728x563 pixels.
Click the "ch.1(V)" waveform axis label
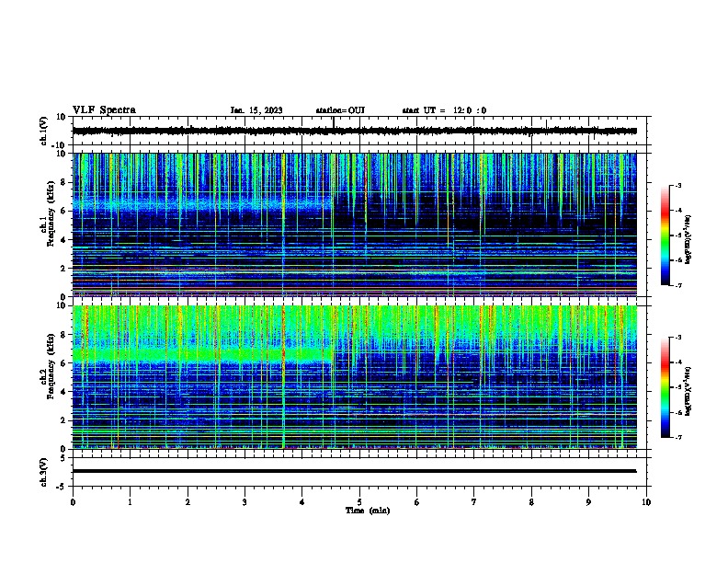[x=43, y=131]
